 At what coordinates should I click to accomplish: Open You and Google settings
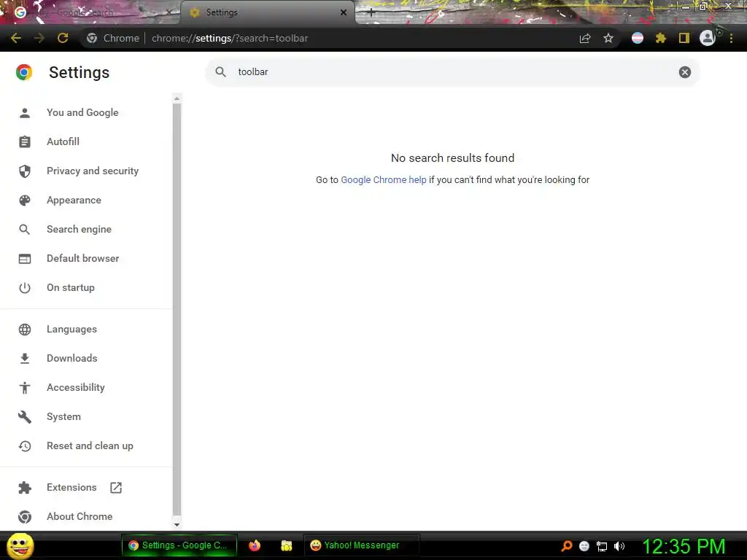(x=82, y=112)
